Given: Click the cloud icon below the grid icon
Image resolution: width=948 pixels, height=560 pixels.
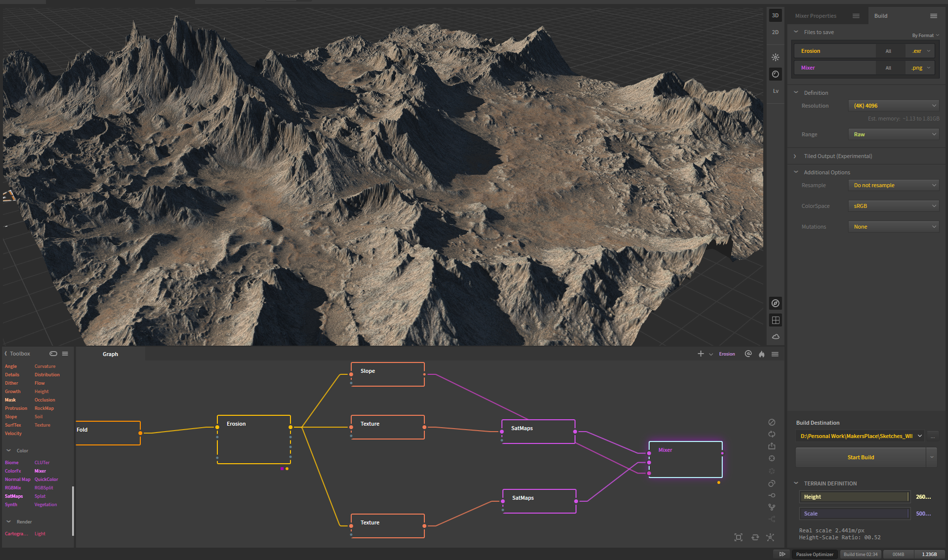Looking at the screenshot, I should coord(775,337).
